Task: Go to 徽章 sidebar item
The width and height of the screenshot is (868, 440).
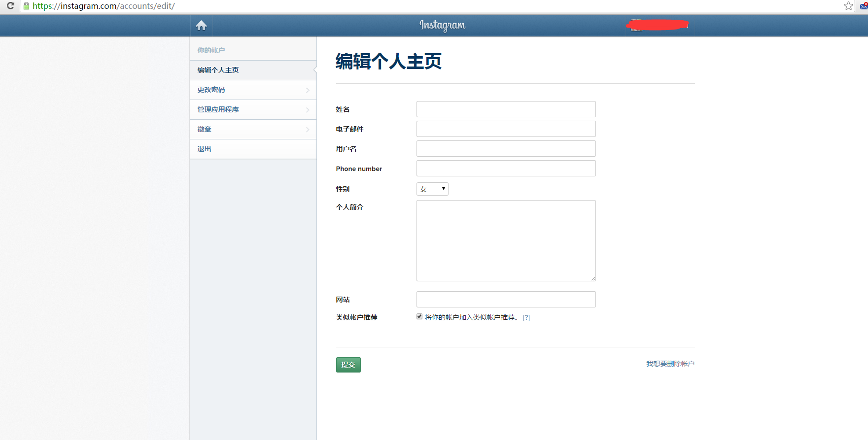Action: [253, 129]
